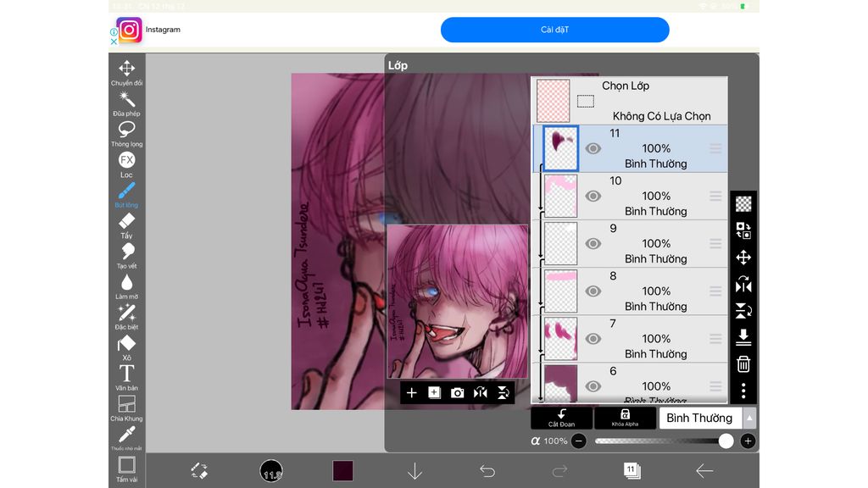
Task: Select the Văn bản text tool
Action: 127,378
